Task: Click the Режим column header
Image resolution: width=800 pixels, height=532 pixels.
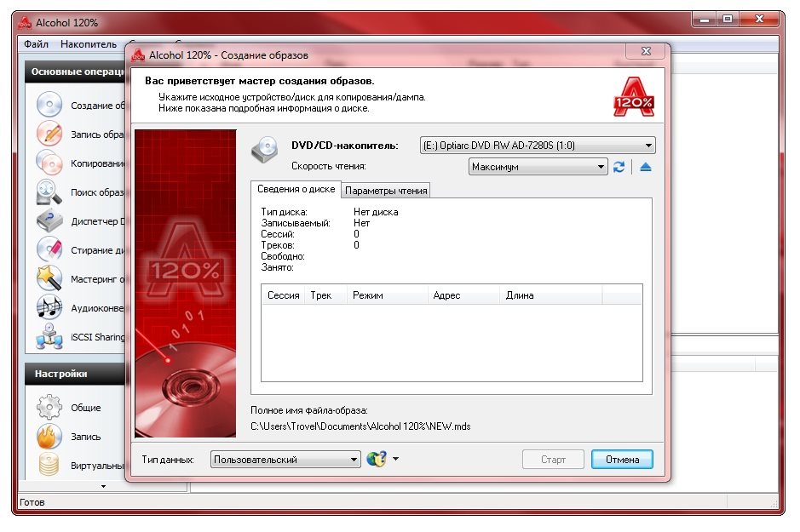Action: click(387, 295)
